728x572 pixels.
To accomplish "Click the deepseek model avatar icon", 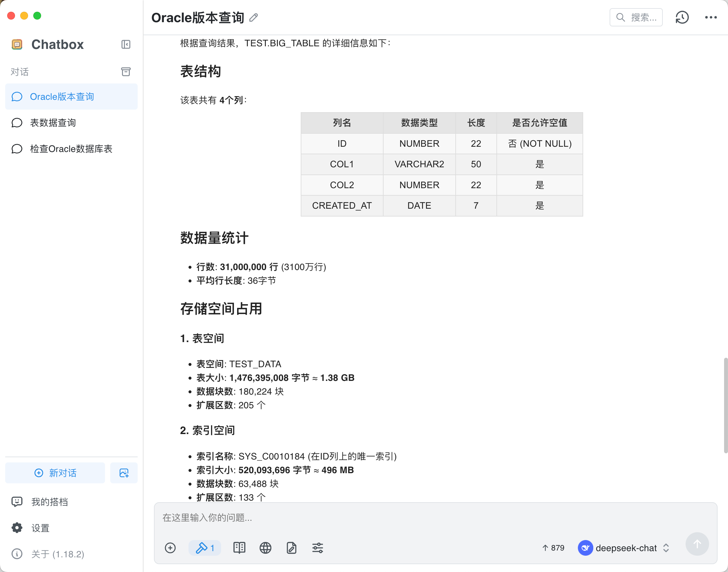I will (585, 548).
